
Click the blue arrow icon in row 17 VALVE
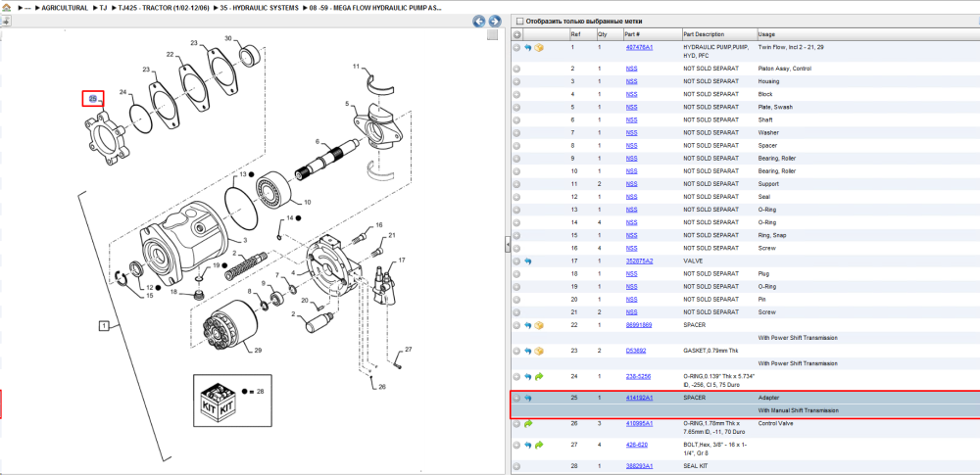pyautogui.click(x=527, y=261)
